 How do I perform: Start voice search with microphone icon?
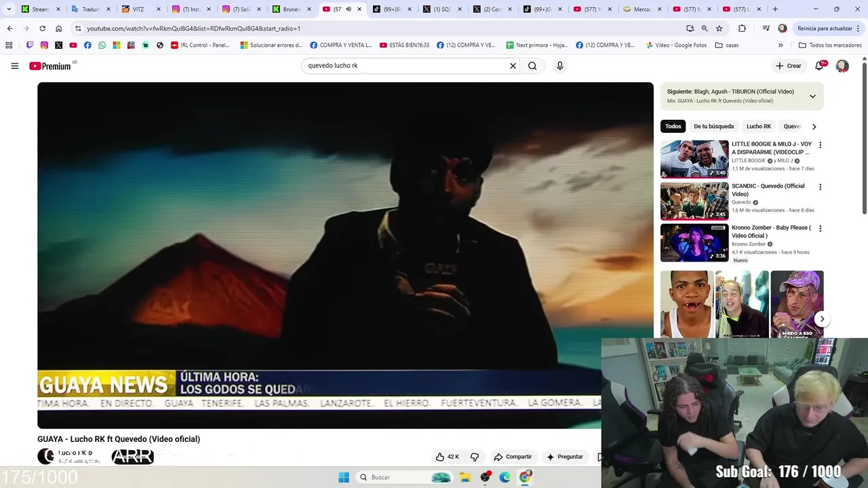pos(559,66)
